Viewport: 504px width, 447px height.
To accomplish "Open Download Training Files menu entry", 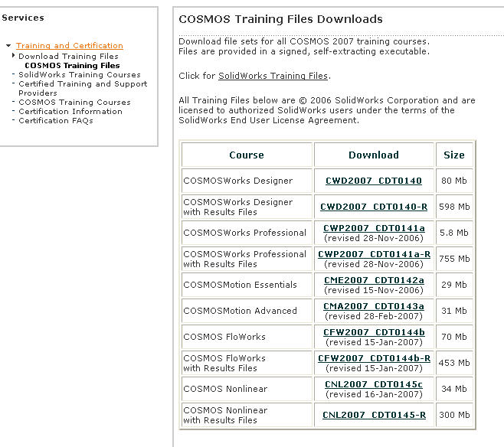I will coord(68,56).
